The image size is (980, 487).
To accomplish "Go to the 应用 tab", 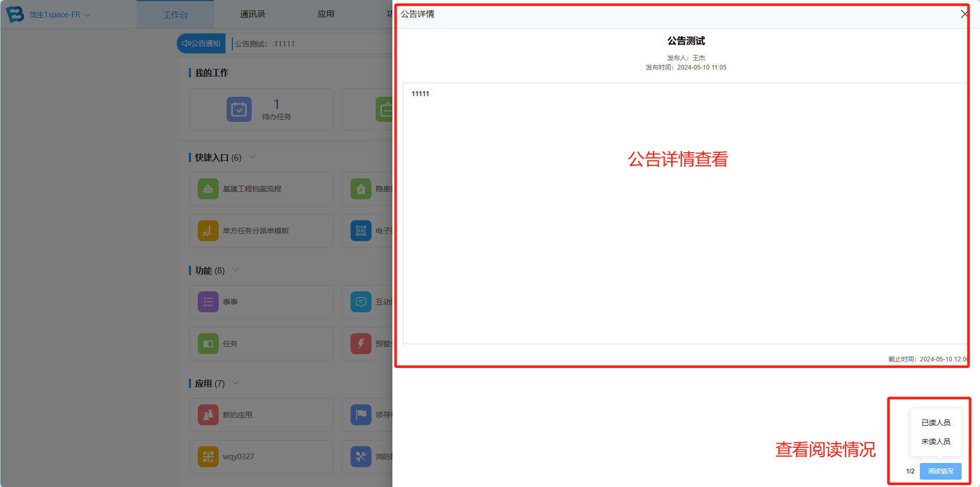I will point(326,14).
